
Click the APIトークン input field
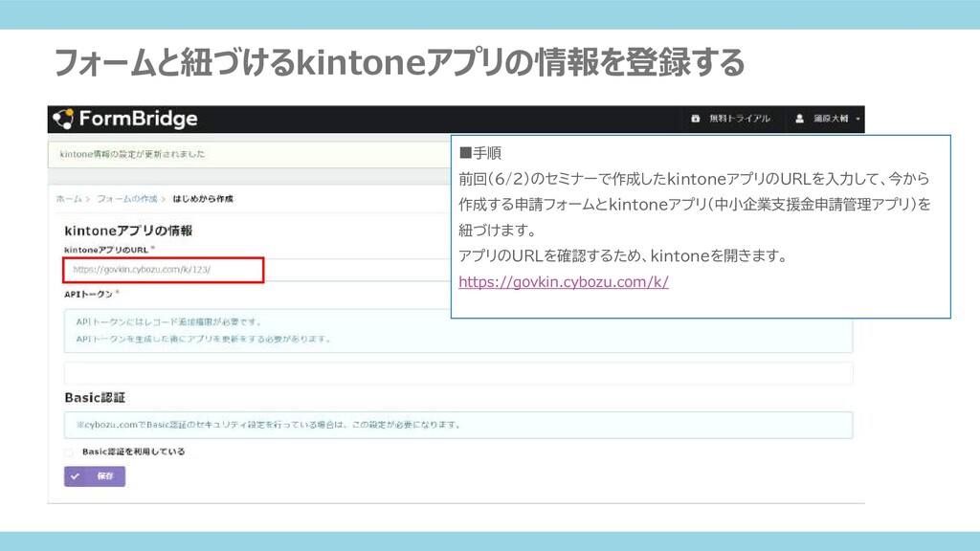pos(458,373)
